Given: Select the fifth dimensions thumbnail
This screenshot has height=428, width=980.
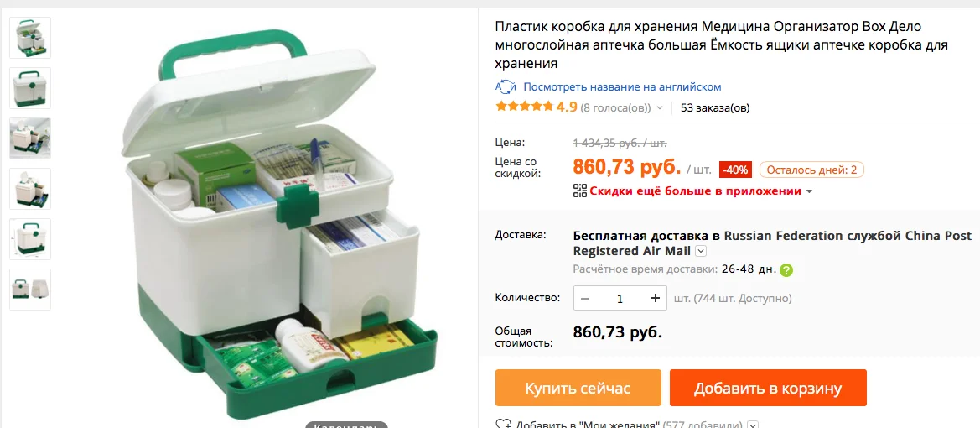Looking at the screenshot, I should click(x=30, y=239).
